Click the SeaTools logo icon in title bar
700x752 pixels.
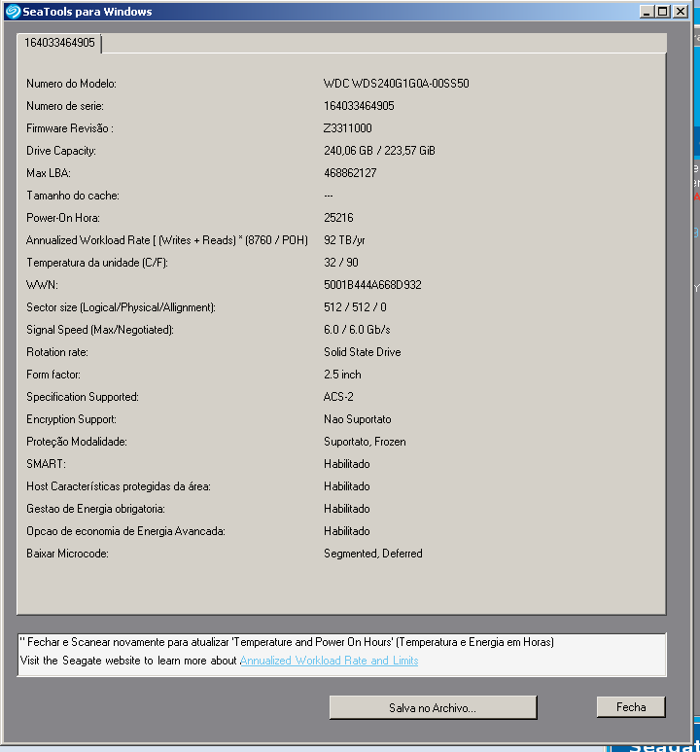pyautogui.click(x=13, y=11)
